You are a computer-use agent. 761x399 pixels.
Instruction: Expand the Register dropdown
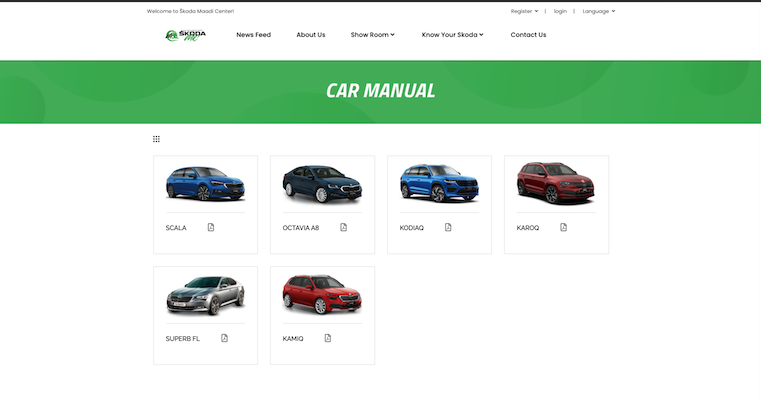524,11
